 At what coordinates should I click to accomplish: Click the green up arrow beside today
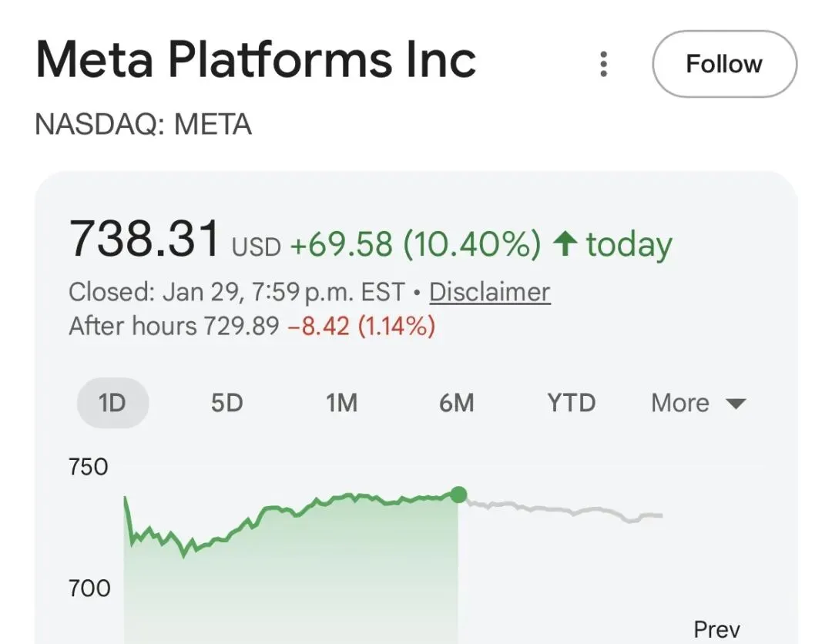click(x=565, y=245)
